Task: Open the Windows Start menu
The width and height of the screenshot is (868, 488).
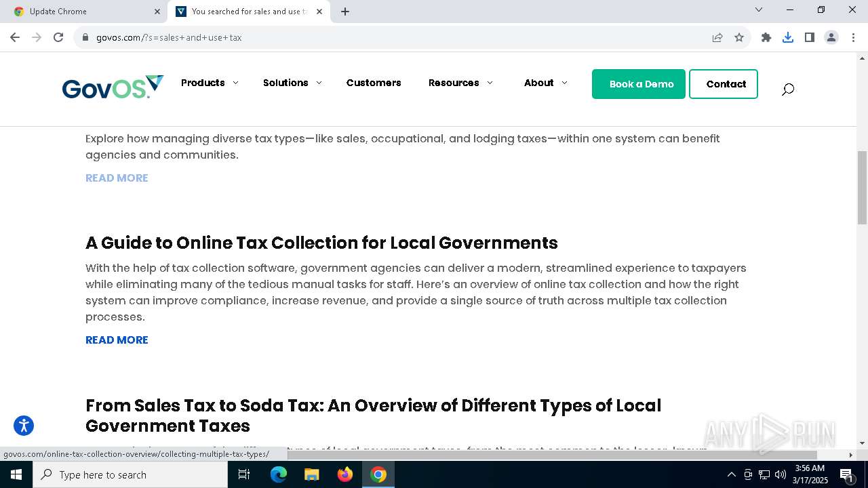Action: (x=16, y=474)
